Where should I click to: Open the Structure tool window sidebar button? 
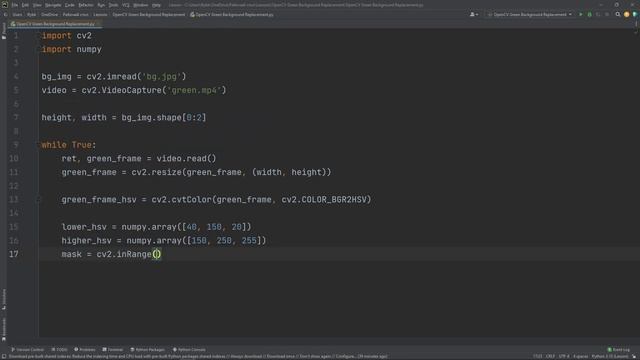(x=4, y=299)
